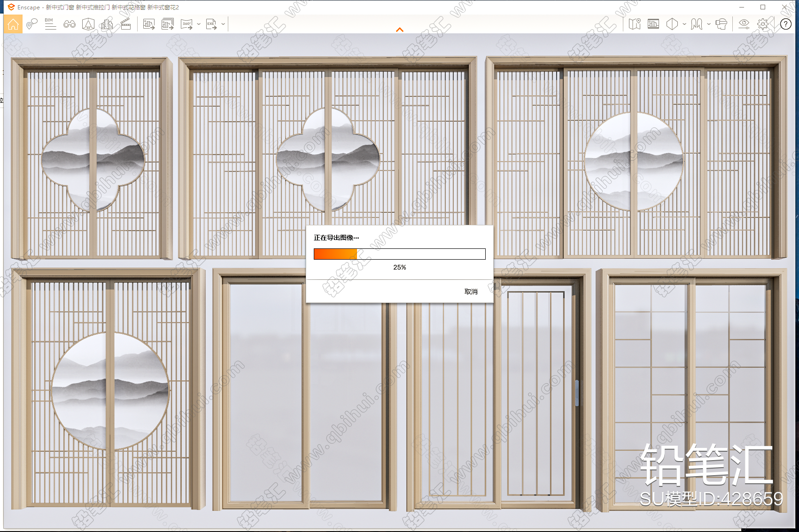799x532 pixels.
Task: Open the video editor clapperboard icon
Action: (126, 24)
